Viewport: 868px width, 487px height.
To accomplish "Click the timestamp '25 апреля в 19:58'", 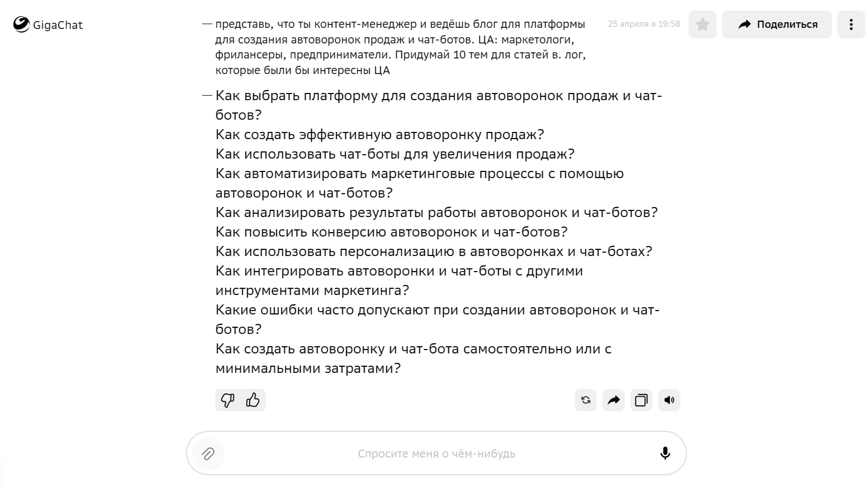I will (644, 24).
